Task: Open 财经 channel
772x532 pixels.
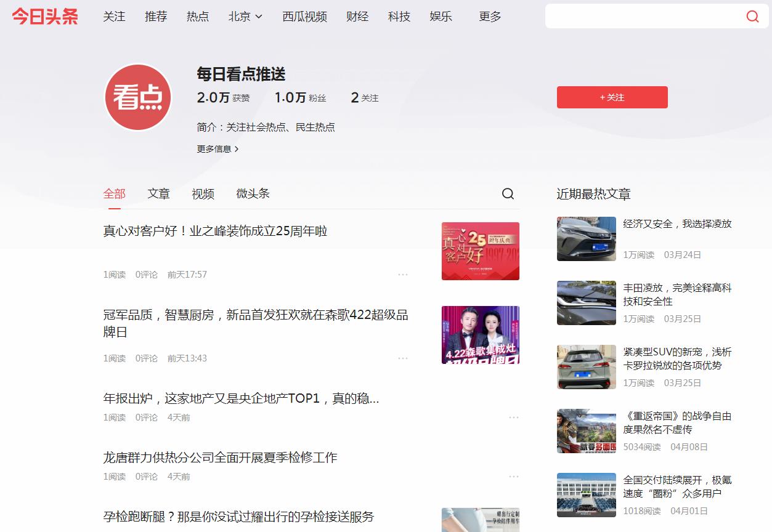Action: pyautogui.click(x=357, y=17)
